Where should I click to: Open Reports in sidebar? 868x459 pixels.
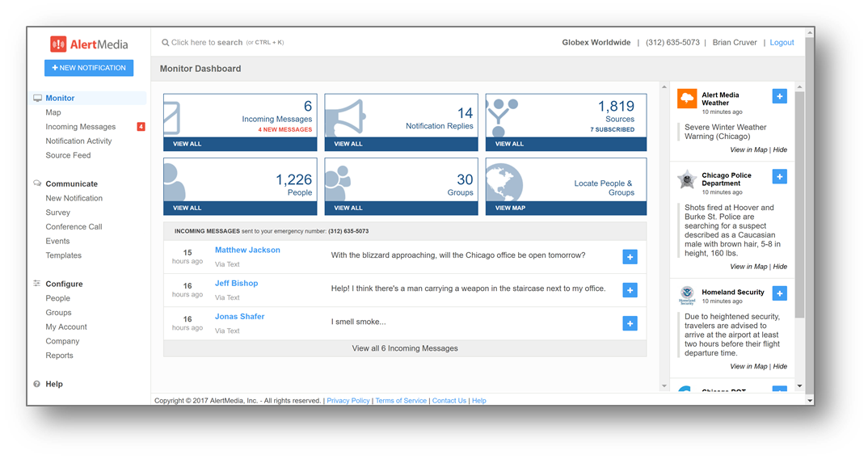(59, 356)
